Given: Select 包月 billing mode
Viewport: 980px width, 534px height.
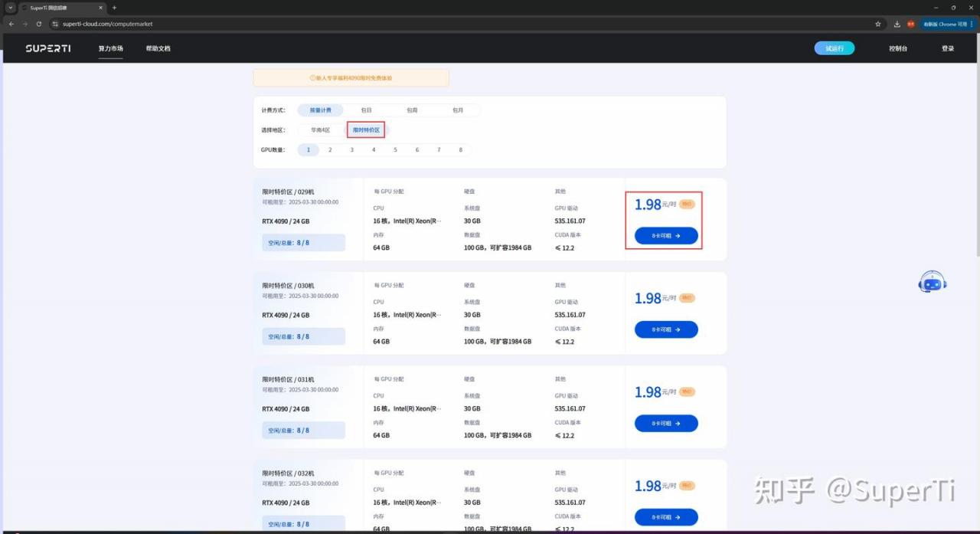Looking at the screenshot, I should [x=458, y=110].
